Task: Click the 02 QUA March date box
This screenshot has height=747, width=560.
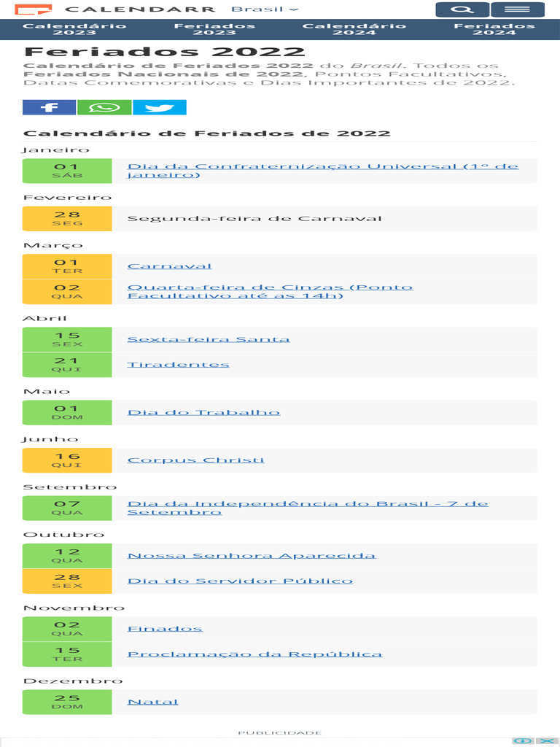Action: (67, 292)
